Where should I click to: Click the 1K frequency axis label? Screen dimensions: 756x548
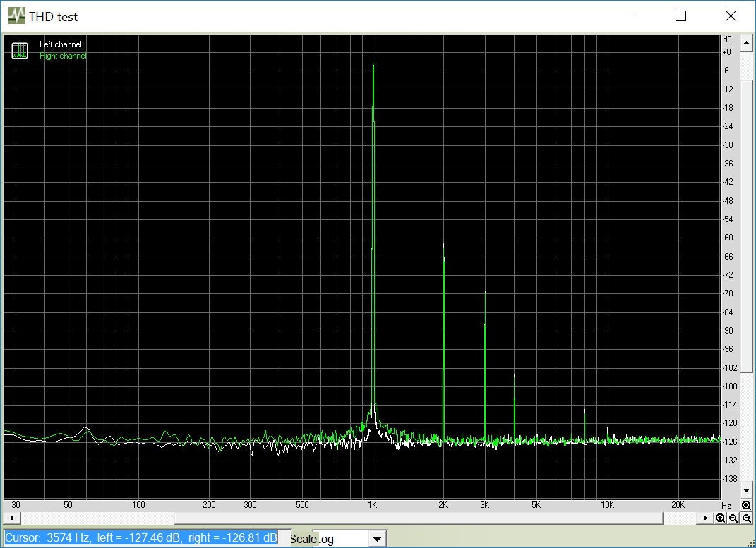tap(372, 505)
